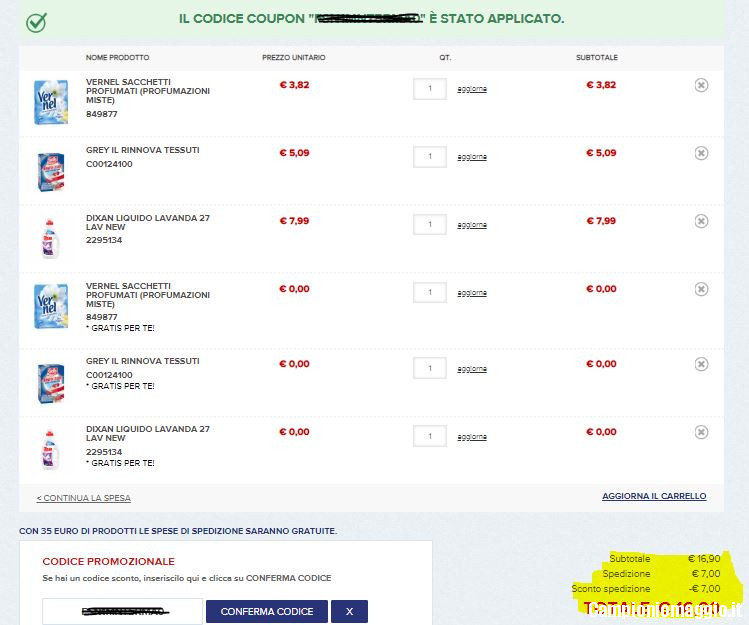Click quantity box for €5,09 Grey Rinnova Tessuti

[430, 157]
